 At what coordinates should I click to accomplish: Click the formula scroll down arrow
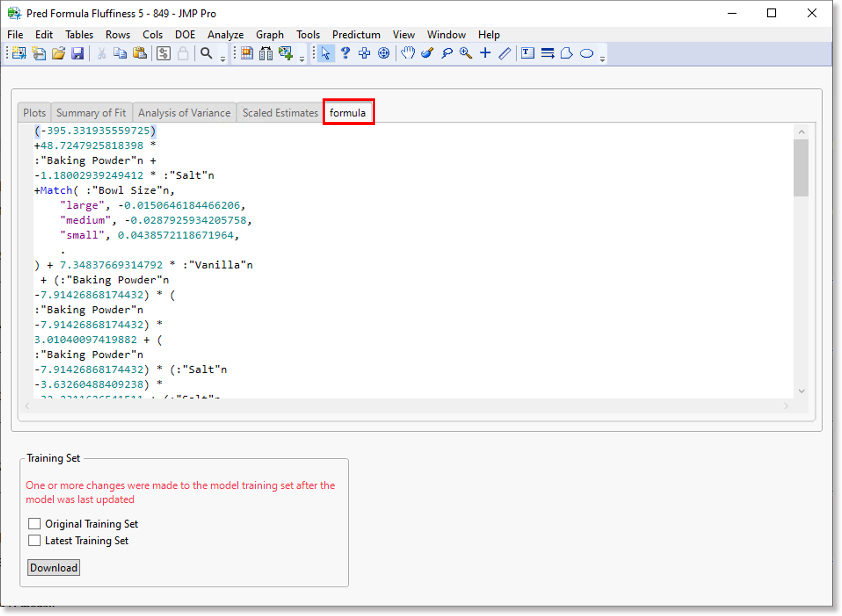[802, 391]
